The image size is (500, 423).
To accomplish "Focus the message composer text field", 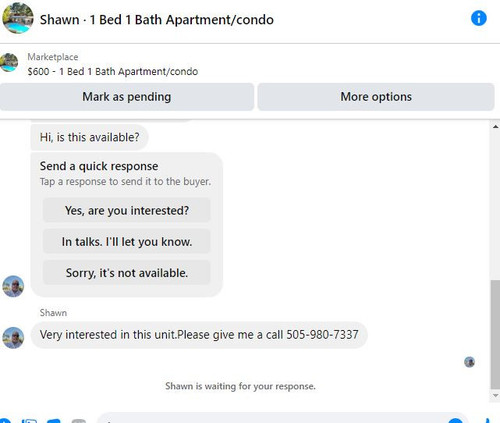I will (x=283, y=418).
